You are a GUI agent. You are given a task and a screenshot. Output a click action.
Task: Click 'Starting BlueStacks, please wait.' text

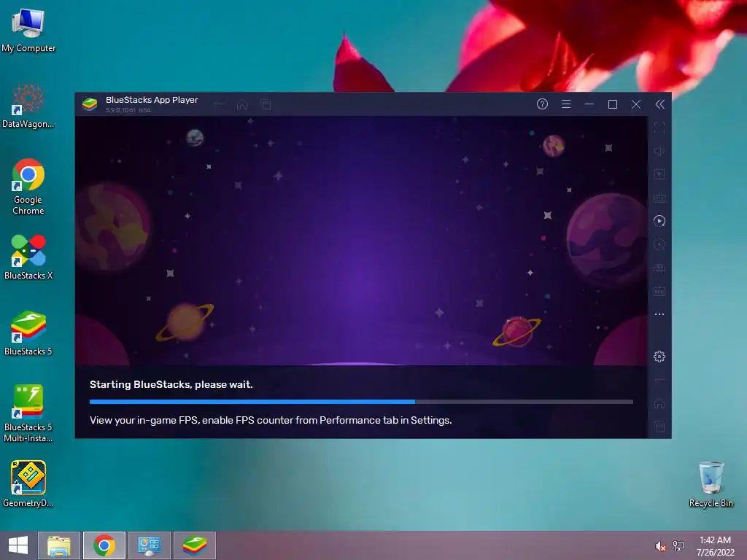tap(171, 384)
